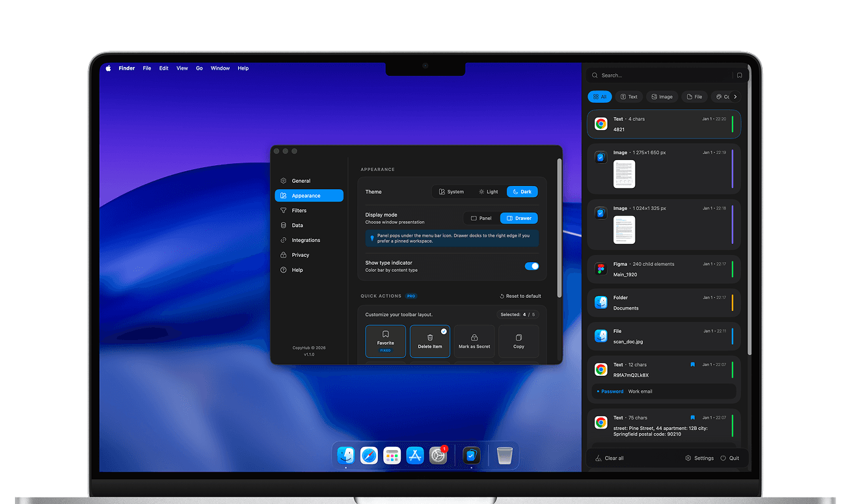851x504 pixels.
Task: Click the CopyHub icon on the 1 024×1 325 image clip
Action: pos(601,213)
